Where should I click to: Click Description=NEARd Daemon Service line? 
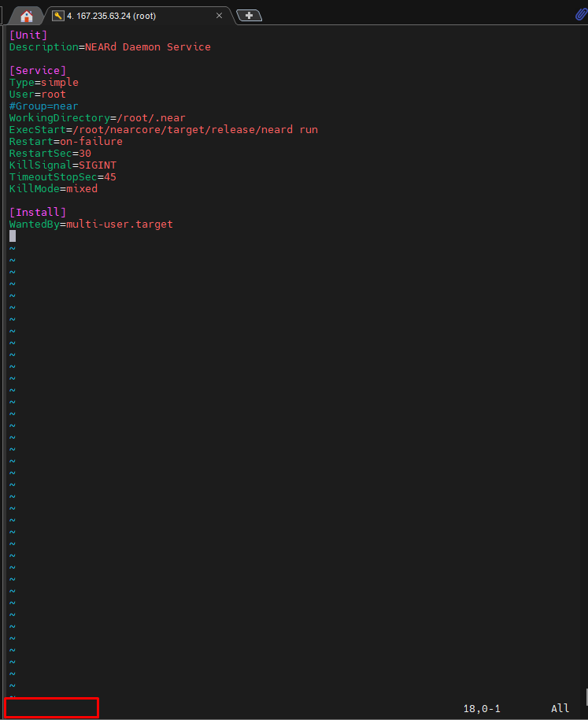110,46
